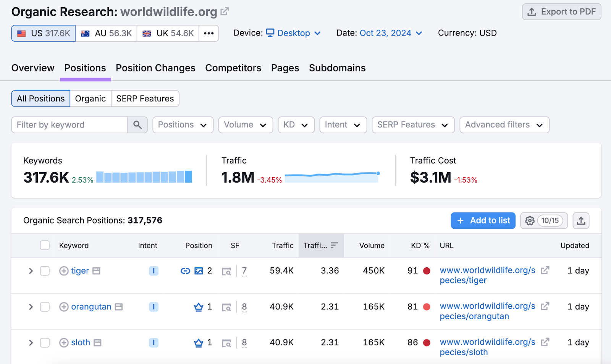Click the Export to PDF button

pyautogui.click(x=561, y=12)
